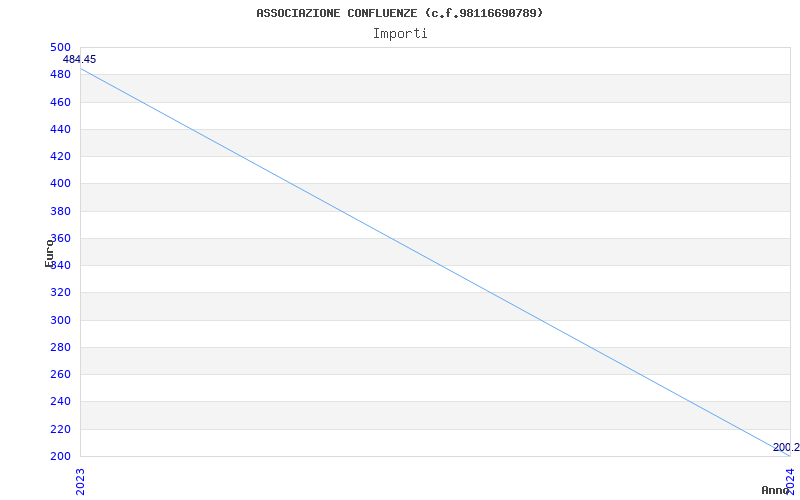
Task: Click the 2024 x-axis label
Action: pos(790,481)
